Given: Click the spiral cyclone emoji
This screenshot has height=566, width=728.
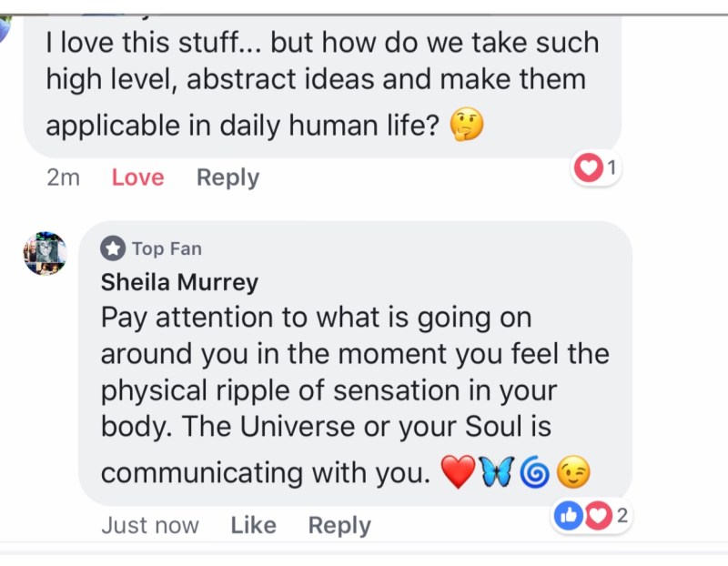Looking at the screenshot, I should tap(535, 473).
